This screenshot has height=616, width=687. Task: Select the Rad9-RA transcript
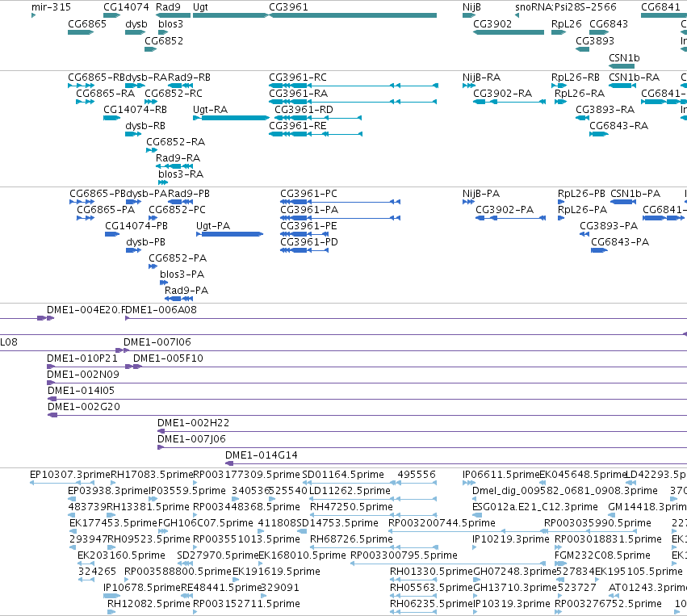[x=174, y=166]
